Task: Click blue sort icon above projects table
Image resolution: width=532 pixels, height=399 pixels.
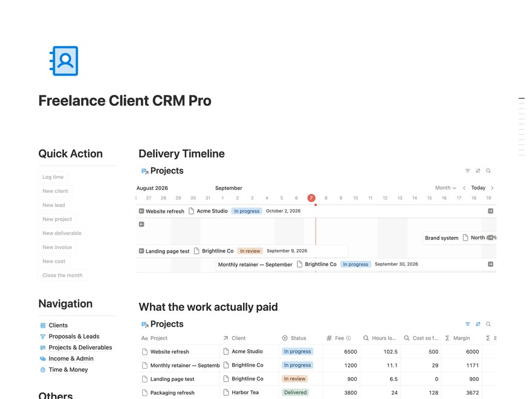Action: pyautogui.click(x=478, y=324)
